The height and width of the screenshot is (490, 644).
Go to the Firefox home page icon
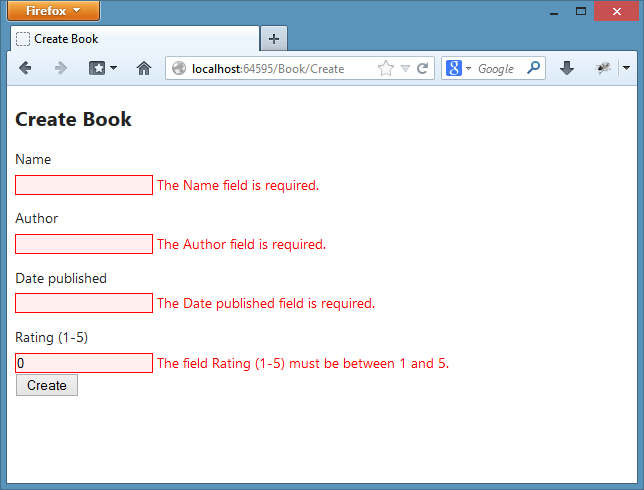click(144, 68)
